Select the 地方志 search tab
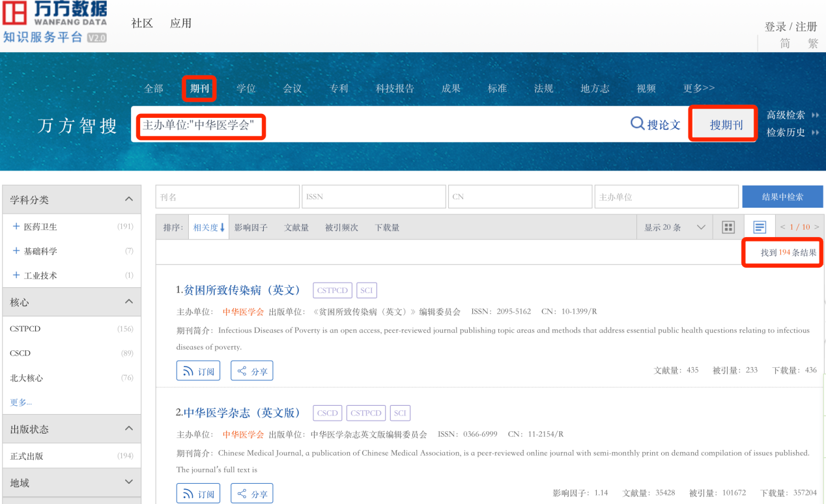 (595, 89)
